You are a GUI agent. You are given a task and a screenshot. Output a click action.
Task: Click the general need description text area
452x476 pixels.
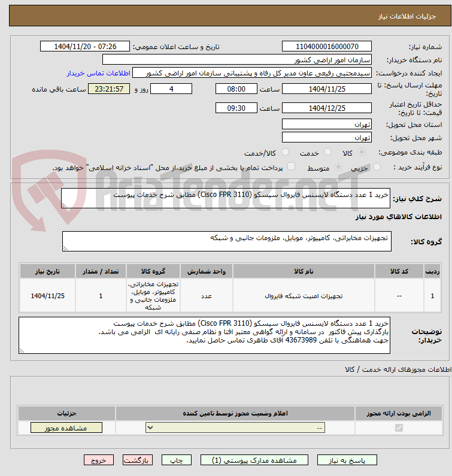[x=226, y=198]
